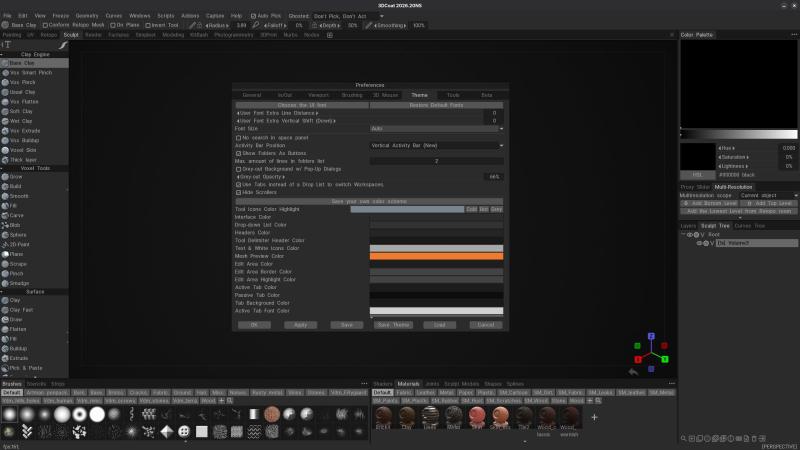This screenshot has height=450, width=800.
Task: Switch to the Retopo workspace tab
Action: point(49,35)
